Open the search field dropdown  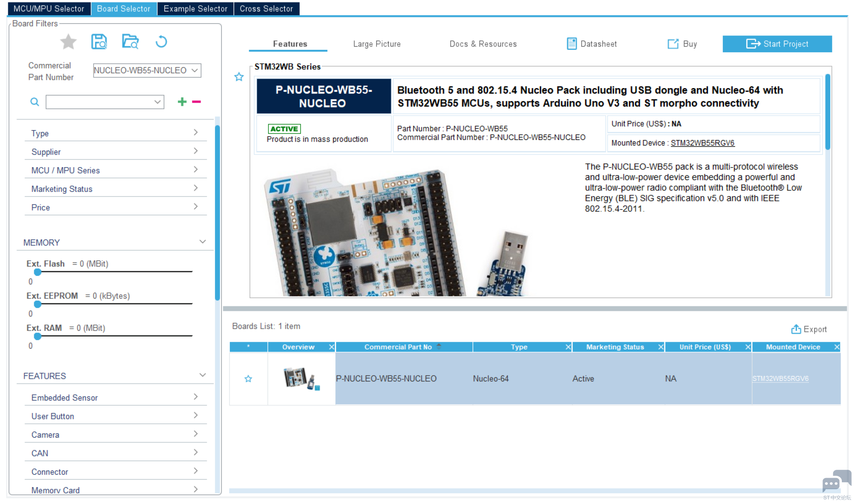point(157,102)
